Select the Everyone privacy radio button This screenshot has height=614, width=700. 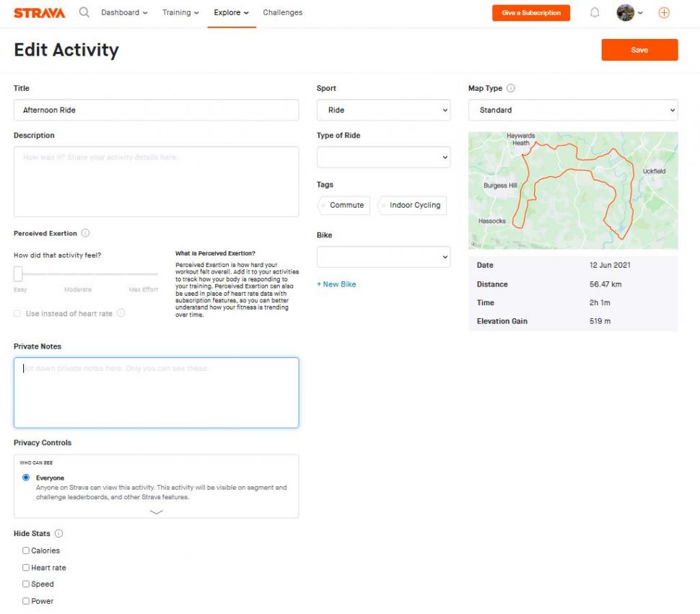27,477
